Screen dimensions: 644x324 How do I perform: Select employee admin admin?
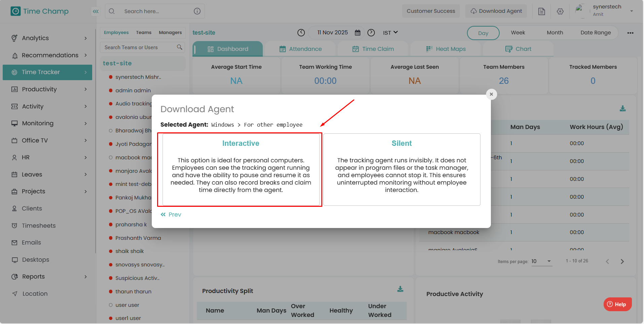point(133,90)
